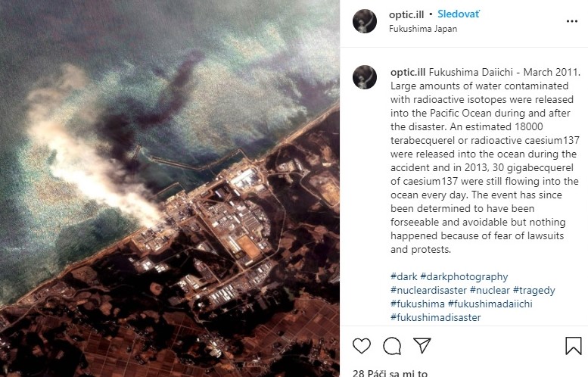Open the #darkphotography hashtag
Screen dimensions: 588x377
tap(464, 277)
